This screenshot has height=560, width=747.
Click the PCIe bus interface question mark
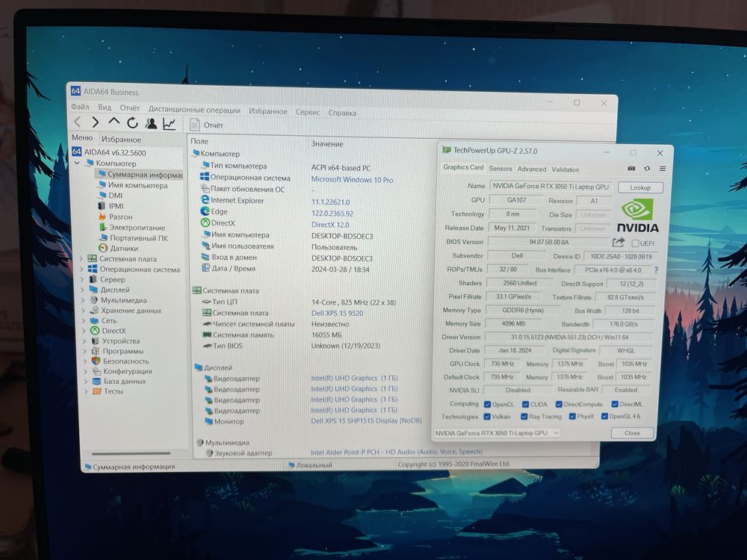point(657,270)
